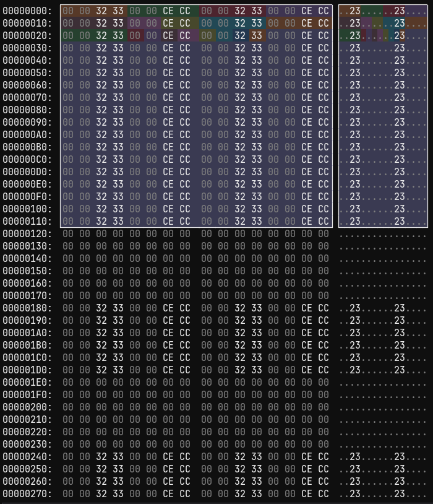433x504 pixels.
Task: Click the offset label 00000000
Action: click(27, 11)
